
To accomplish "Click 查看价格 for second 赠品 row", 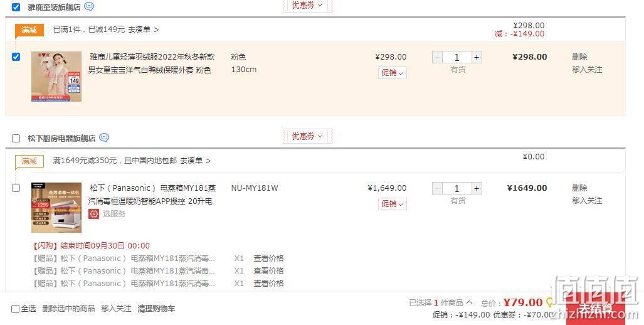I will click(x=268, y=271).
